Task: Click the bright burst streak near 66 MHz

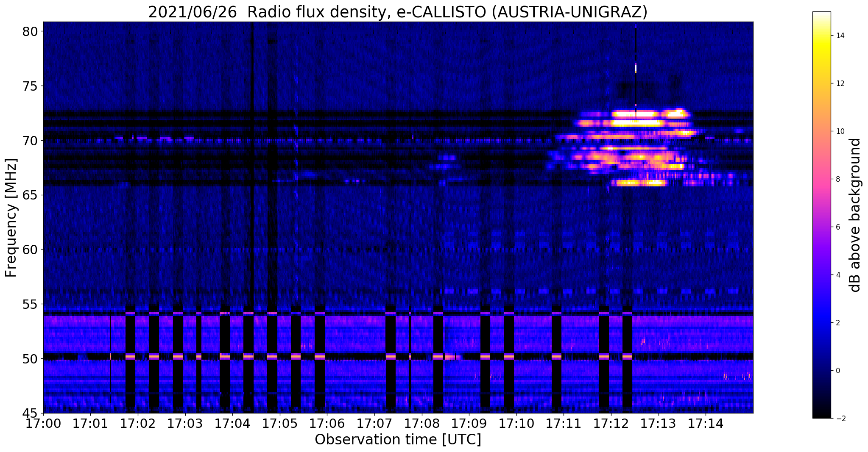Action: tap(638, 183)
